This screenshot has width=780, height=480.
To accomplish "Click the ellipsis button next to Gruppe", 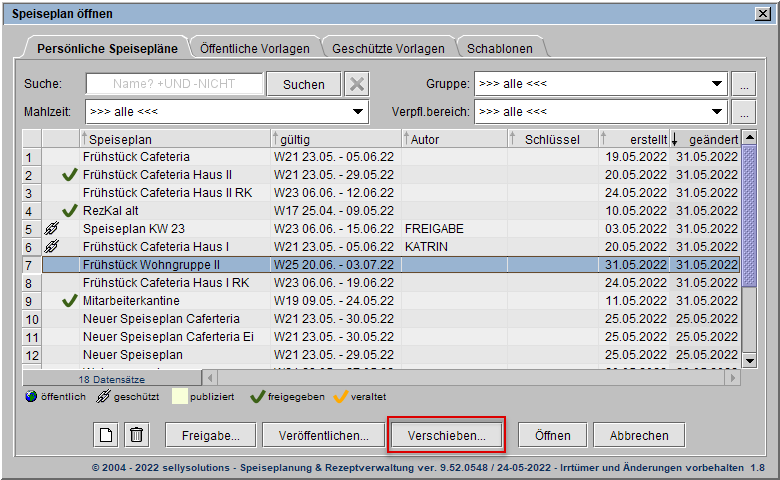I will pyautogui.click(x=742, y=84).
